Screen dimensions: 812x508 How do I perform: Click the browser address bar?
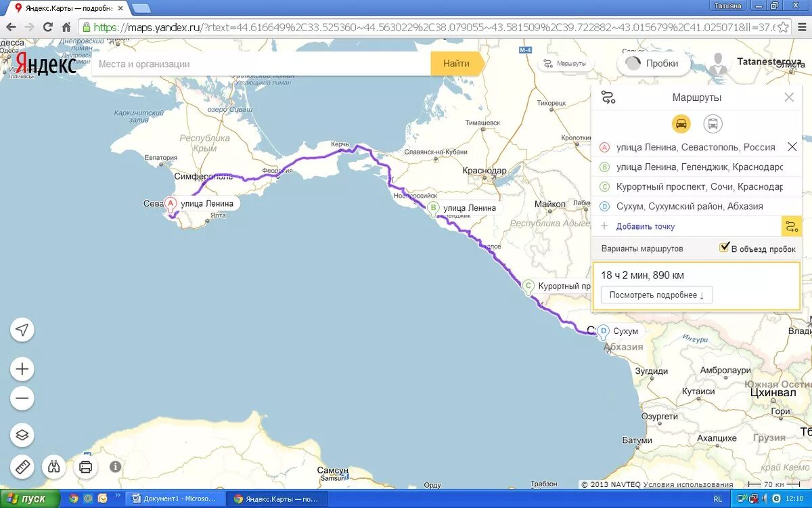[433, 27]
